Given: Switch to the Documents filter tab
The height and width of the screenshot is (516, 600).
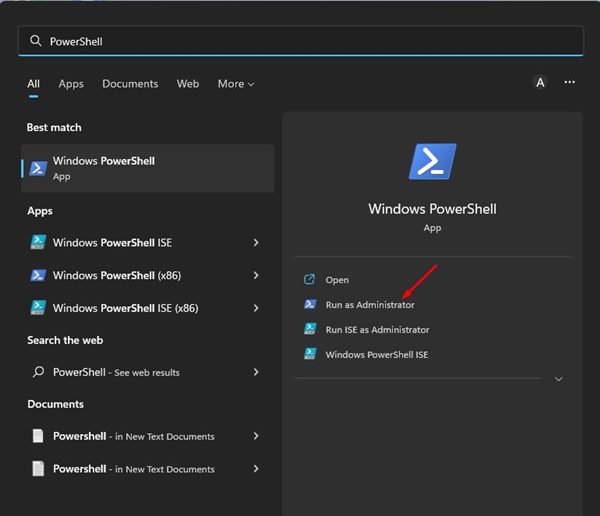Looking at the screenshot, I should pyautogui.click(x=130, y=84).
